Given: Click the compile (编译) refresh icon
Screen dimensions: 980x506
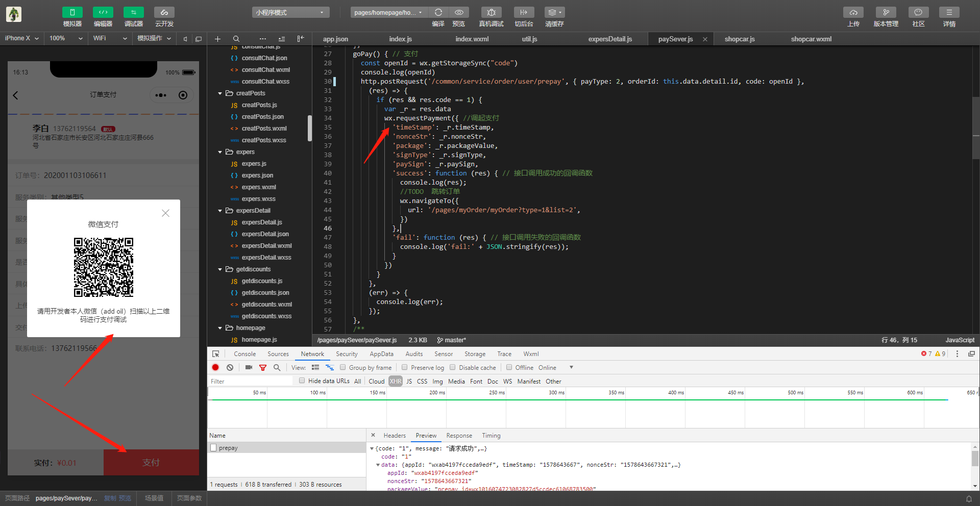Looking at the screenshot, I should click(x=438, y=13).
